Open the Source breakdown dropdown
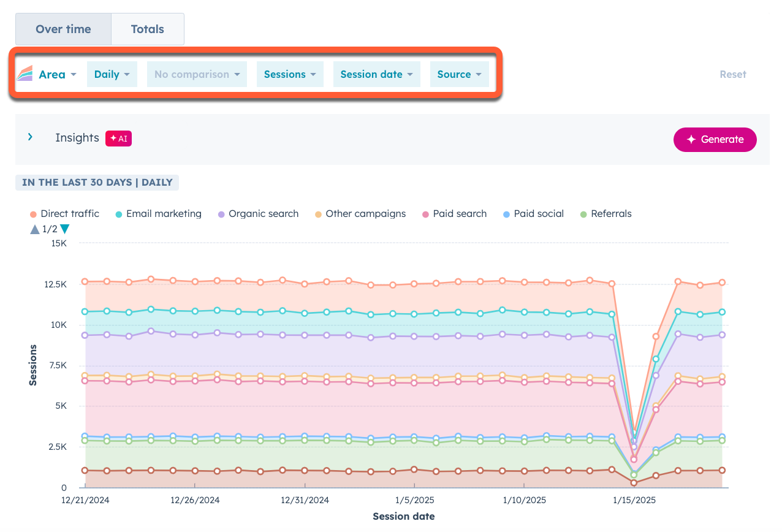The width and height of the screenshot is (782, 532). click(x=459, y=74)
